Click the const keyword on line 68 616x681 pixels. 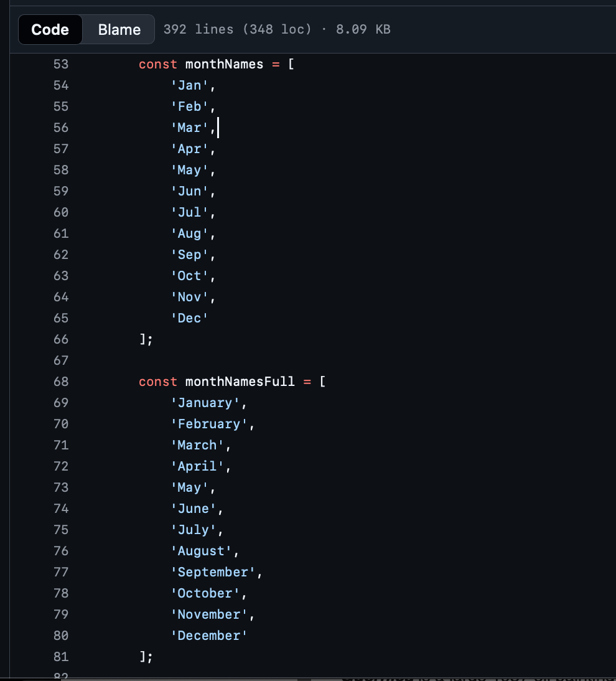coord(158,382)
